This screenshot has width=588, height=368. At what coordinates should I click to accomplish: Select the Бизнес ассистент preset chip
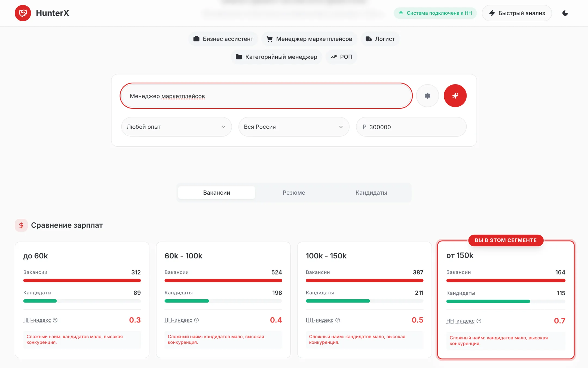[x=223, y=39]
